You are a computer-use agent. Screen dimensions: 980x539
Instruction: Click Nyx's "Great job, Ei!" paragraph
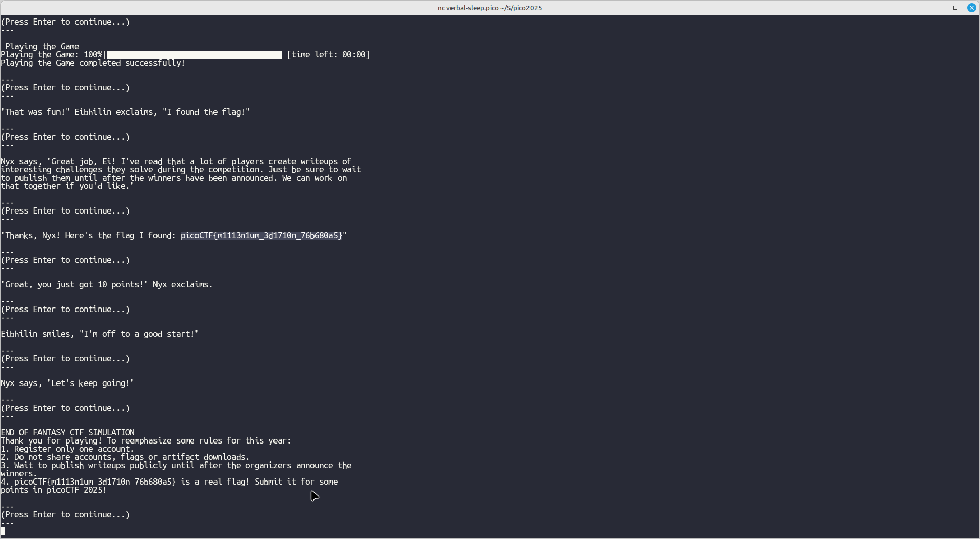coord(180,174)
